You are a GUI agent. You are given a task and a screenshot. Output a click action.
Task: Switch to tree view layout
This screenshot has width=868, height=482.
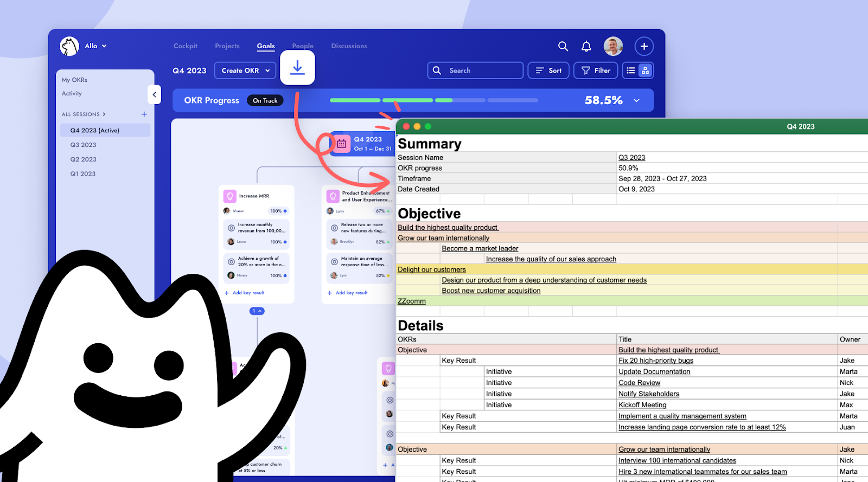[x=645, y=70]
